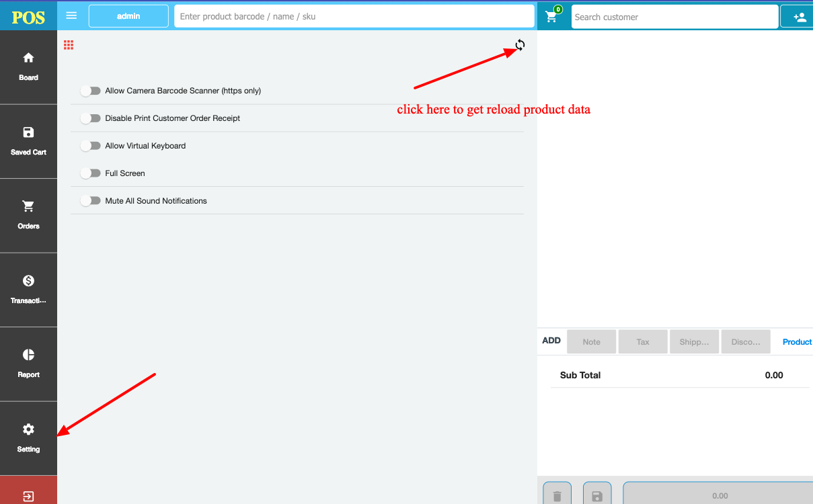Enable the Full Screen switch
The height and width of the screenshot is (504, 813).
click(x=90, y=173)
